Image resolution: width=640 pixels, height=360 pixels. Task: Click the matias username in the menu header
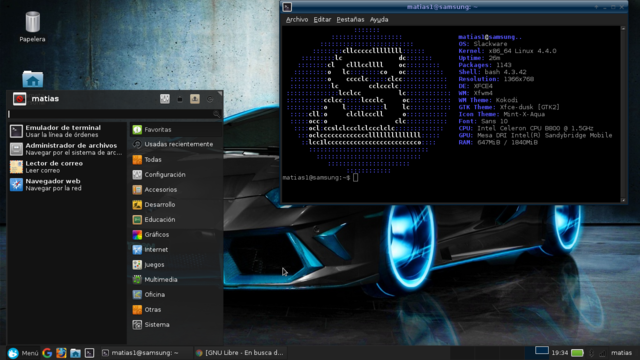[x=45, y=99]
